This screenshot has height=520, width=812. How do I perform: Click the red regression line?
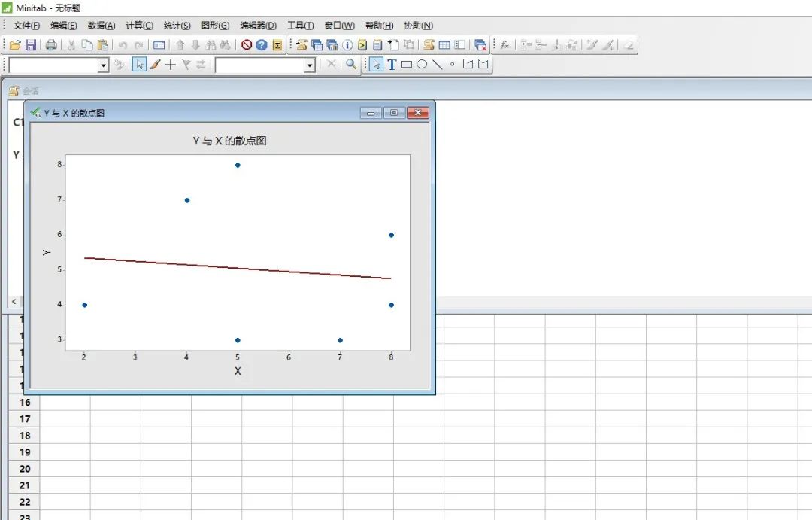click(x=238, y=268)
